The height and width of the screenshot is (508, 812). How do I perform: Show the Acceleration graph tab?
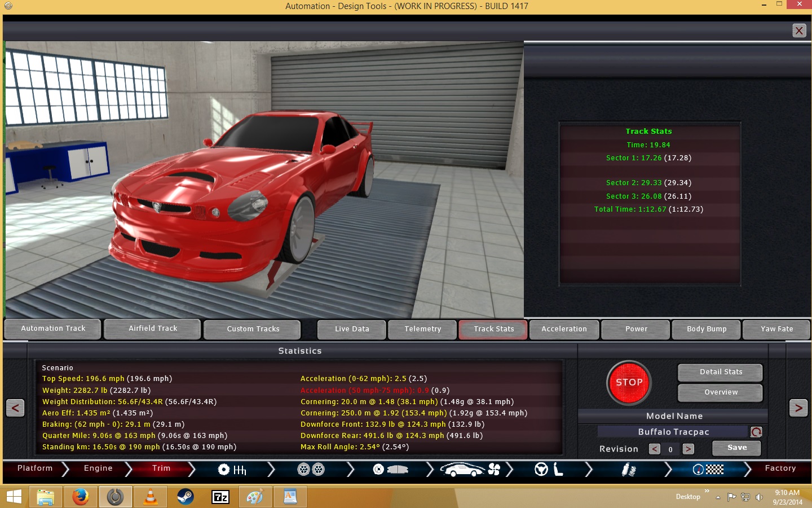[x=564, y=329]
